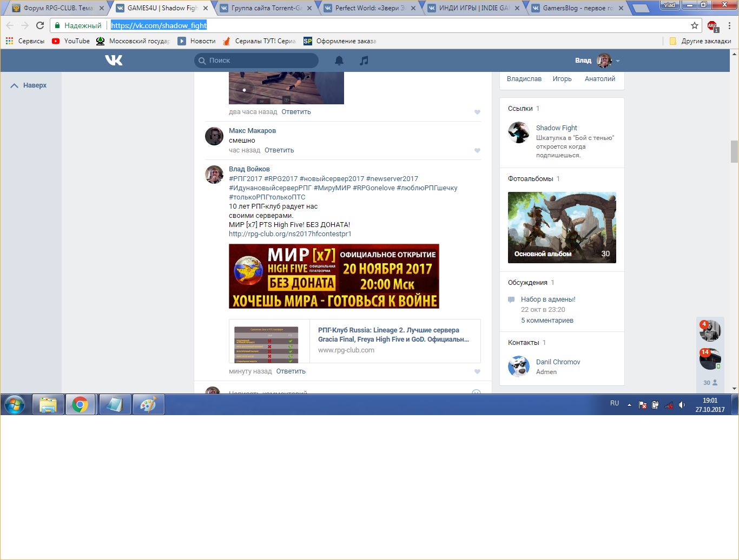
Task: Click the AdBlock extension icon
Action: pos(712,25)
